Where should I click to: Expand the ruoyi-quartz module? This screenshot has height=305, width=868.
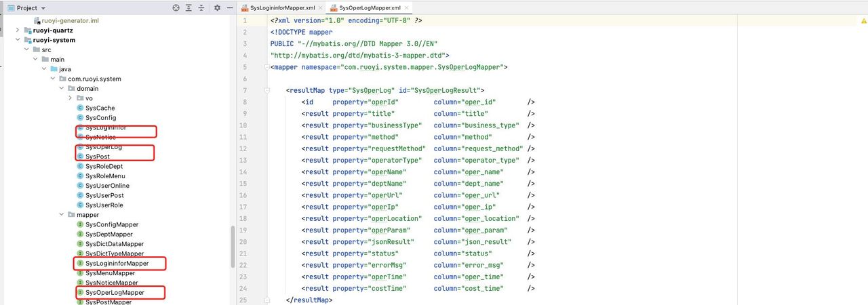[18, 30]
